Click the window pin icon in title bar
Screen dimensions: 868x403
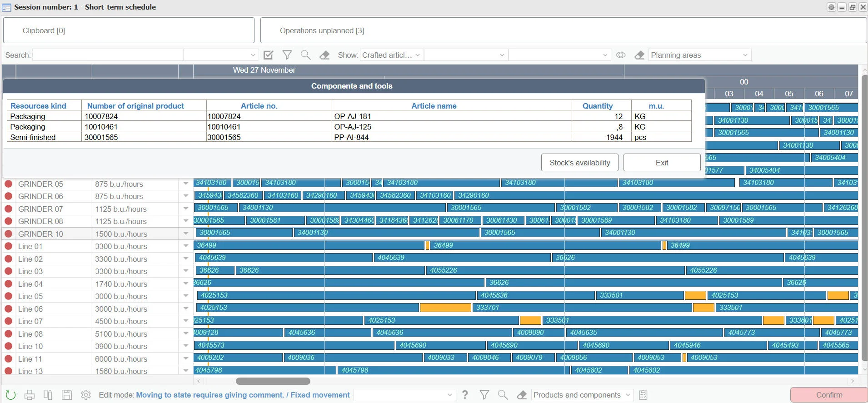coord(831,7)
